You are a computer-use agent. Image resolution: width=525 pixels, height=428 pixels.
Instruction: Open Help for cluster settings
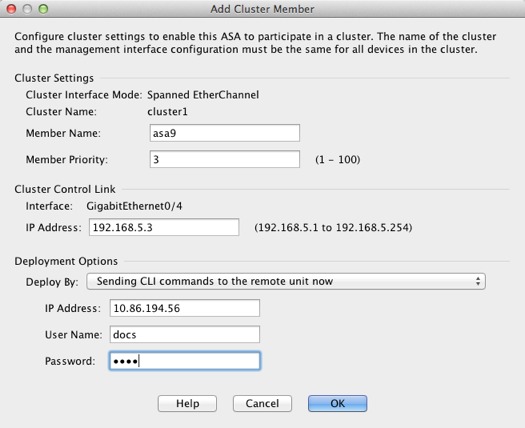pos(187,403)
